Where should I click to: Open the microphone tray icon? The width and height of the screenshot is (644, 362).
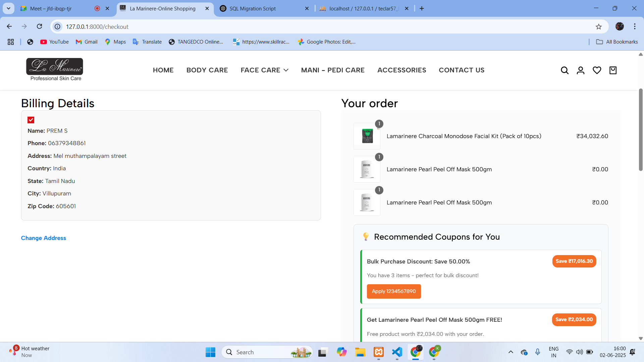pyautogui.click(x=538, y=352)
